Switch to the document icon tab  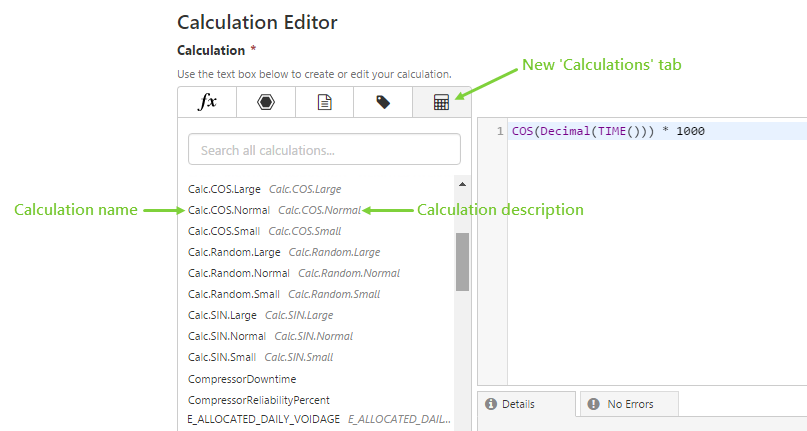coord(324,102)
